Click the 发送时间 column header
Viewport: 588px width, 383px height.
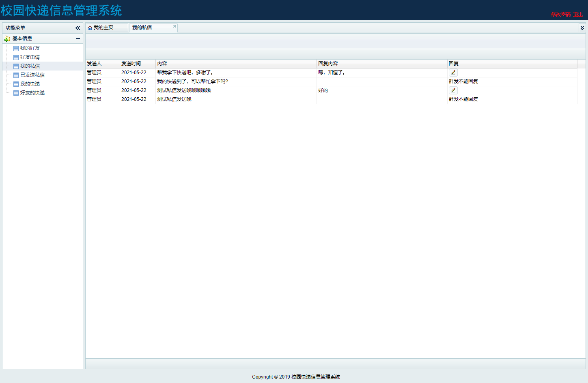[131, 64]
